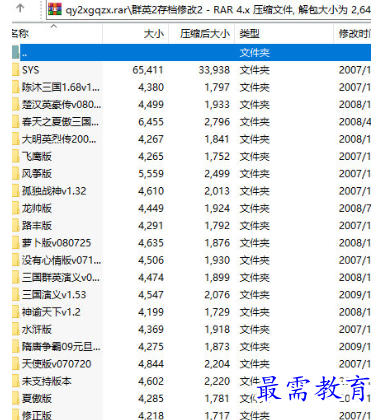378x420 pixels.
Task: Select the 路丰版 folder name
Action: 37,226
